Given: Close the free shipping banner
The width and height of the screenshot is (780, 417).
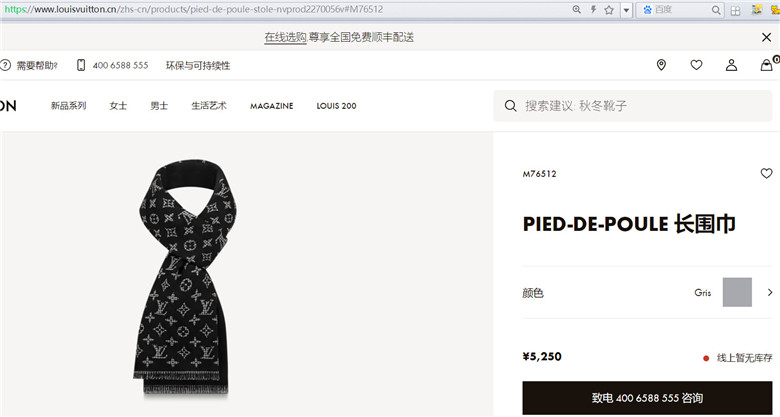Looking at the screenshot, I should pyautogui.click(x=767, y=37).
